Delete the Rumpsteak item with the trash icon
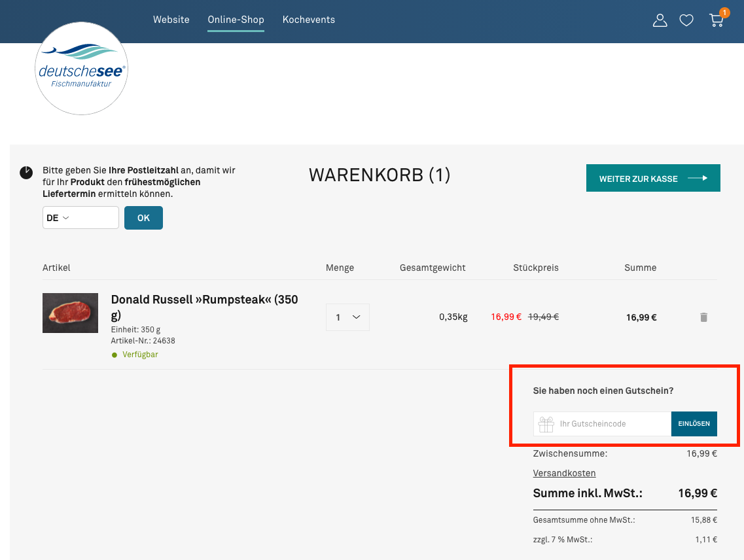The width and height of the screenshot is (744, 560). click(x=703, y=317)
